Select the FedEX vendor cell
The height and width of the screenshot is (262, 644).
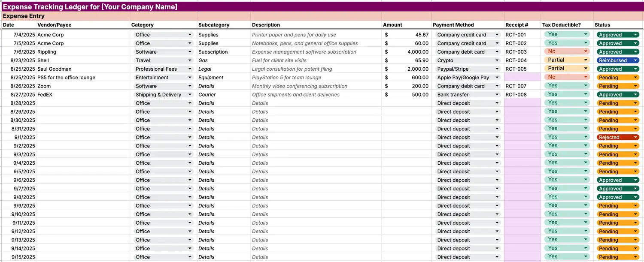pos(83,95)
